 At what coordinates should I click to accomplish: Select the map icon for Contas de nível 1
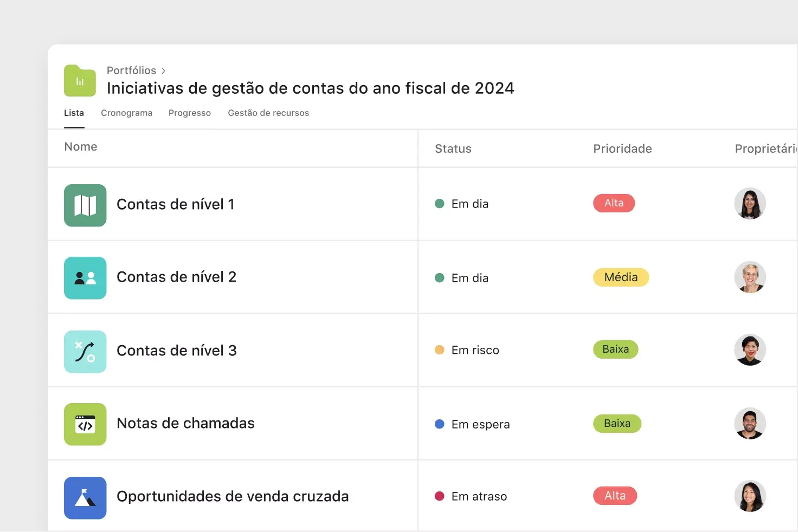tap(85, 205)
